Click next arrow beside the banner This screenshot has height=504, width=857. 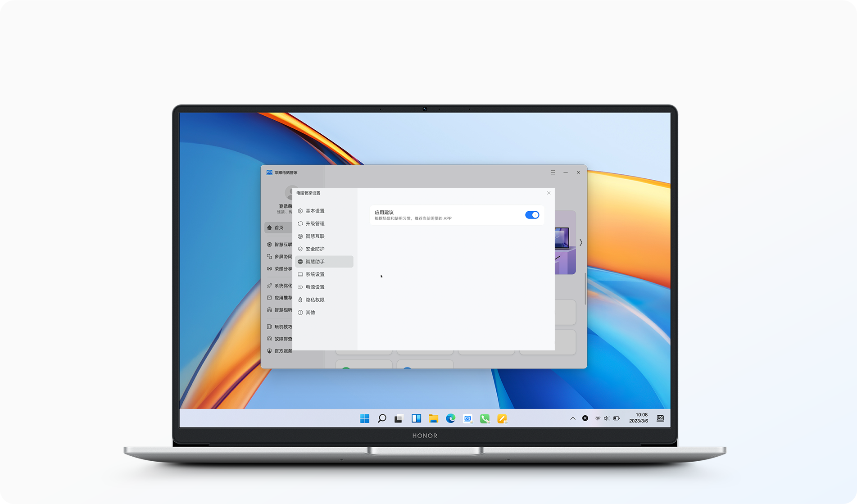point(581,242)
